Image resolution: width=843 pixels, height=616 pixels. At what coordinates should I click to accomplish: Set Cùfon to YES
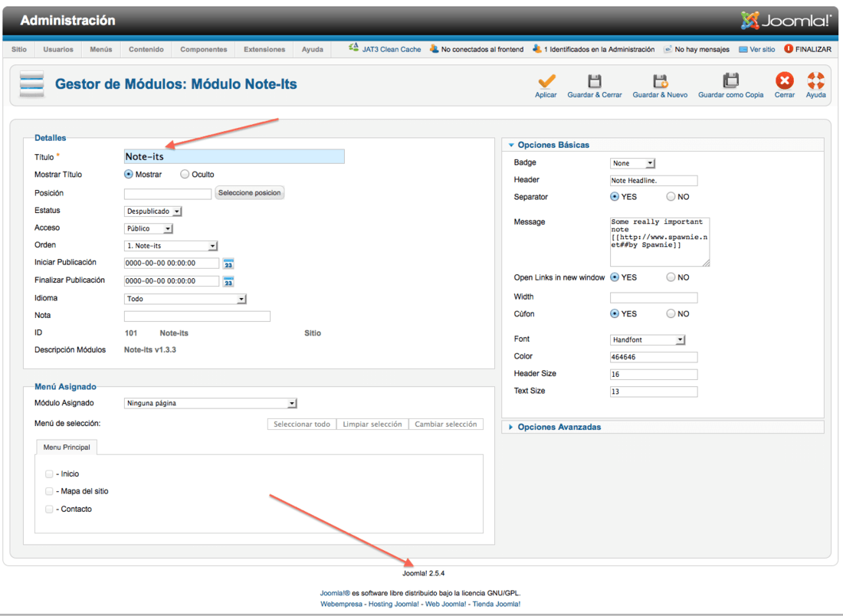click(615, 314)
